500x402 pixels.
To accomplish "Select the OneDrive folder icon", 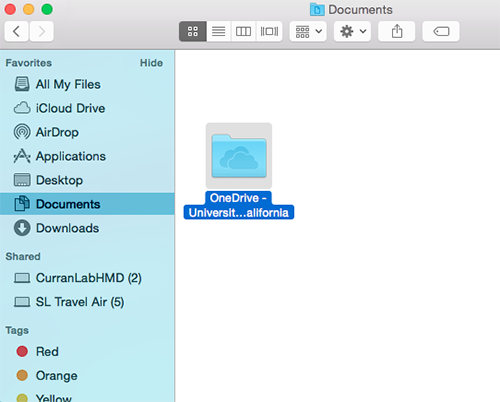I will (239, 156).
